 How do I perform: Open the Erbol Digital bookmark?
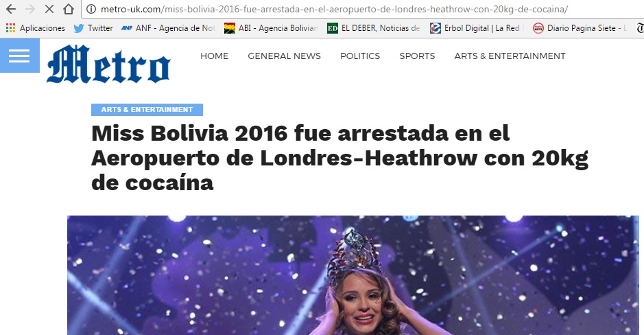476,28
